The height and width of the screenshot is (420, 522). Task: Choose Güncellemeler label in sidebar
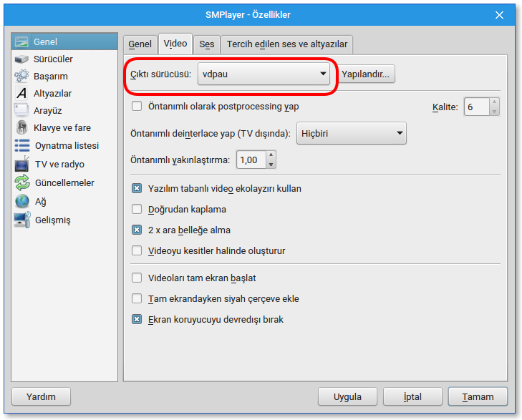tap(64, 183)
